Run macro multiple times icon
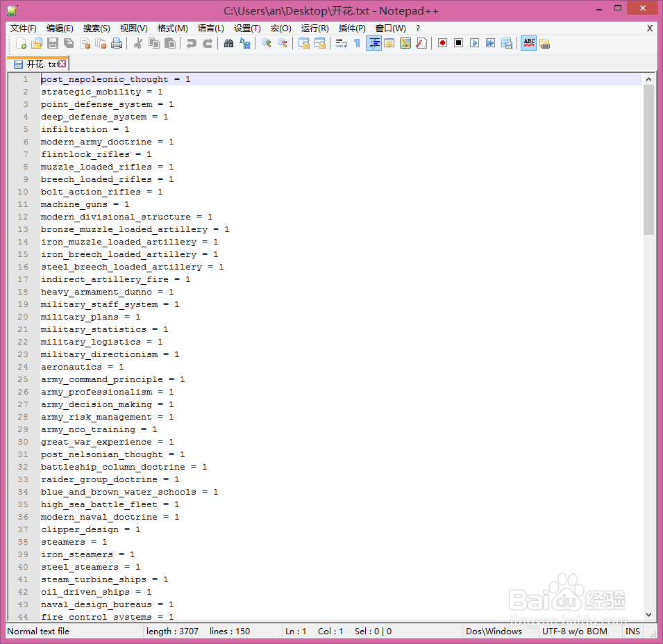663x644 pixels. [x=491, y=43]
